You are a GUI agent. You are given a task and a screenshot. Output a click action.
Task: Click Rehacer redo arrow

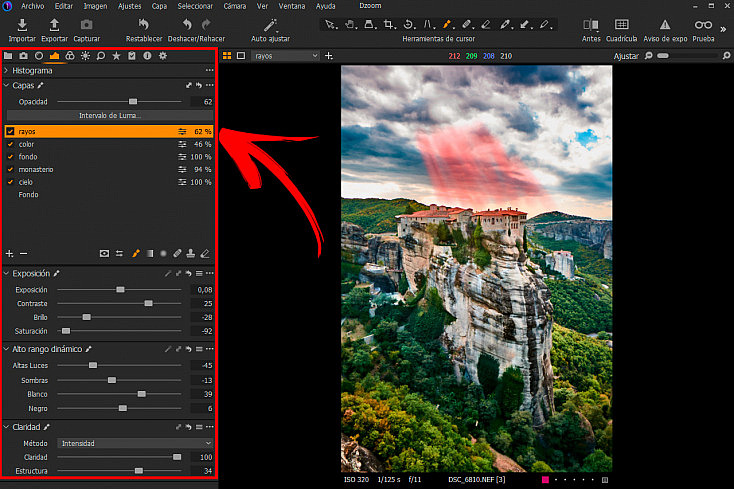(206, 24)
